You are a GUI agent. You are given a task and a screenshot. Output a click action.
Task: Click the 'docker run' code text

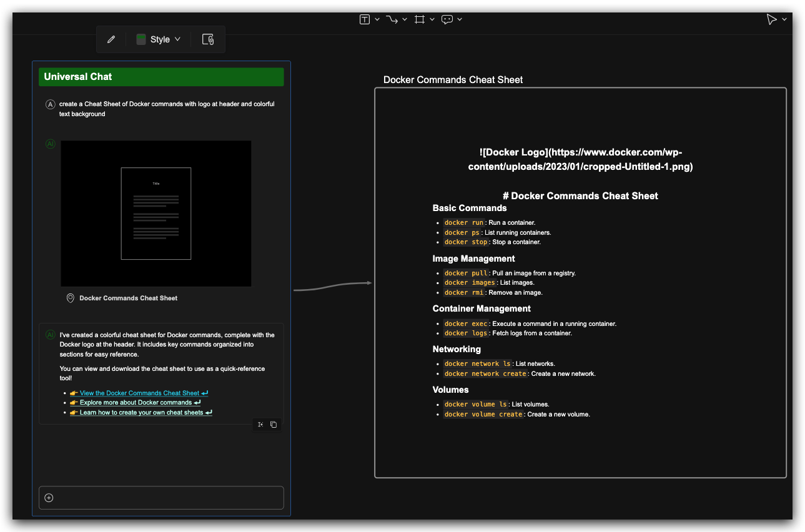click(x=464, y=223)
